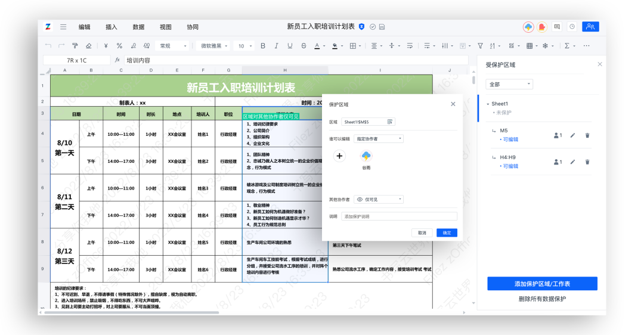
Task: Edit the M5 protected range
Action: point(572,135)
